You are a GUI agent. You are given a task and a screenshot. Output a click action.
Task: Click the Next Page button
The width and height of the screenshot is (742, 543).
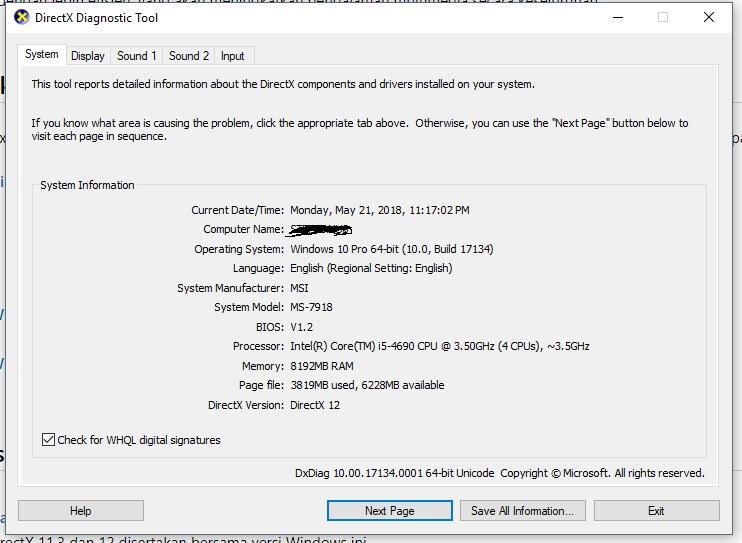[389, 511]
